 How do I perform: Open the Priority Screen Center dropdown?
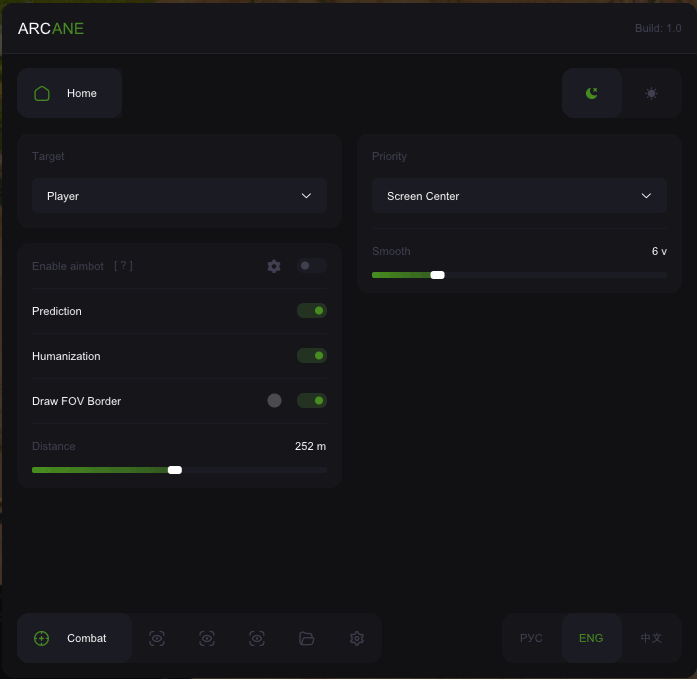click(x=519, y=196)
